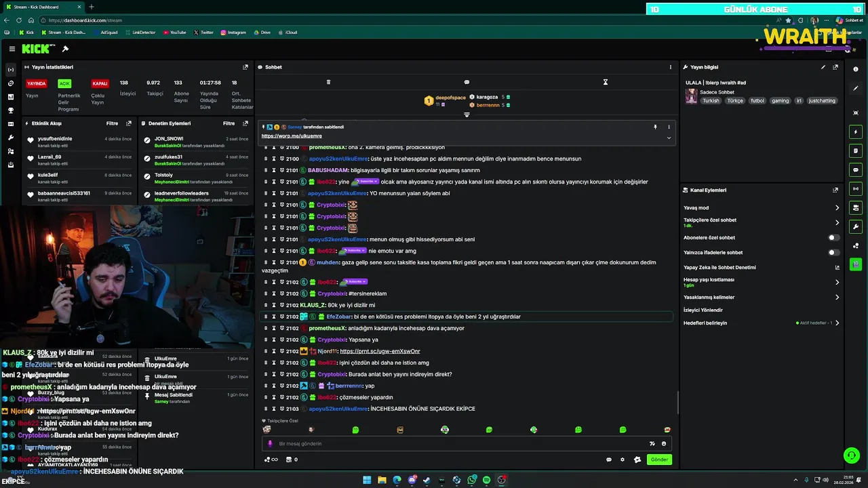Viewport: 868px width, 488px height.
Task: Open the emoji picker in message box
Action: point(664,443)
